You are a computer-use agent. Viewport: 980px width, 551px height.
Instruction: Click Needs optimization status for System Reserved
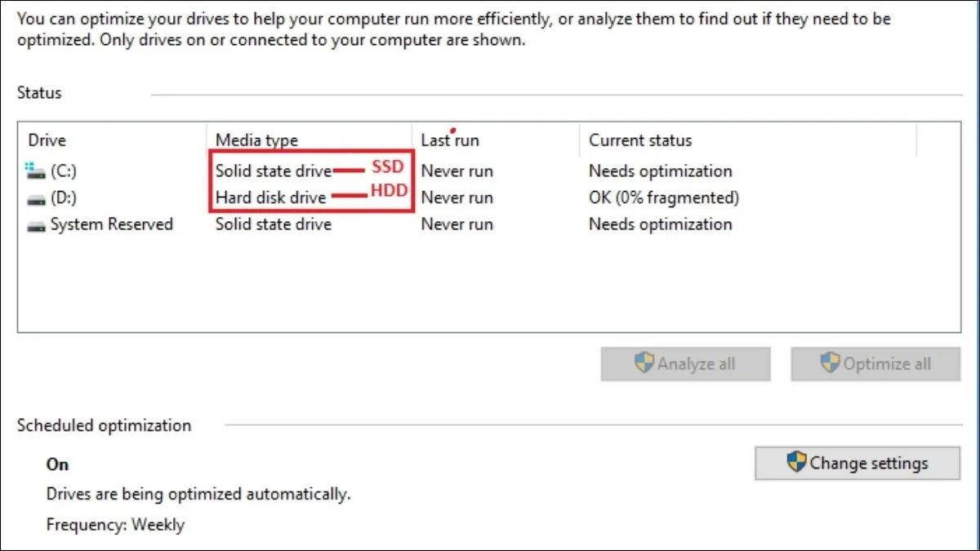660,224
